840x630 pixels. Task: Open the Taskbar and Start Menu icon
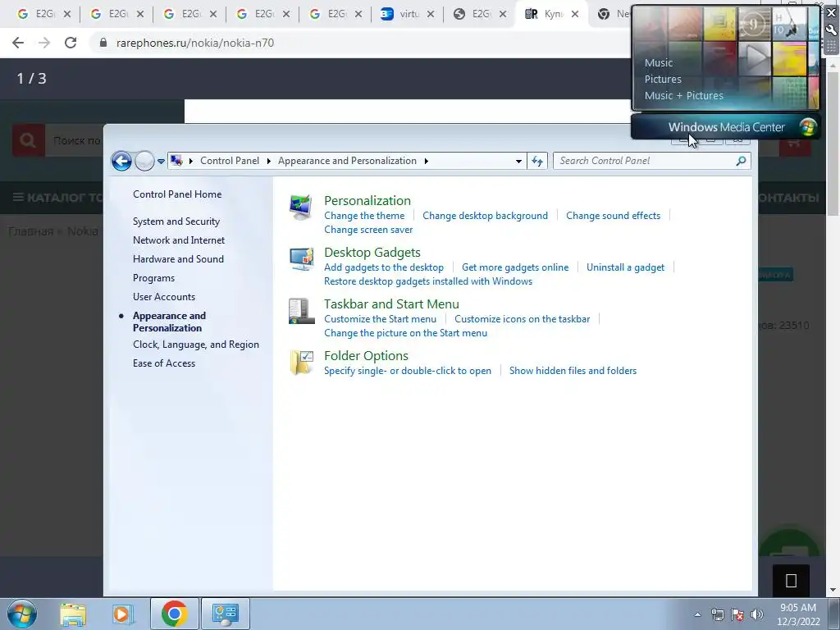(301, 311)
